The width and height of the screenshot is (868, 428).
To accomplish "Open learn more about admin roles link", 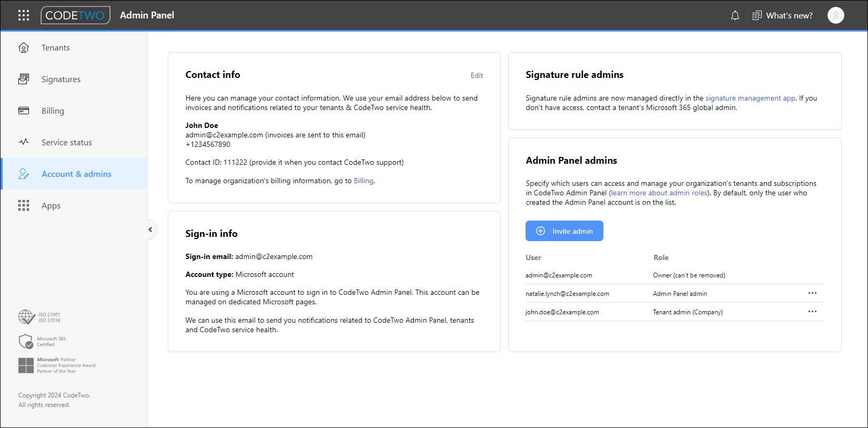I will point(659,193).
